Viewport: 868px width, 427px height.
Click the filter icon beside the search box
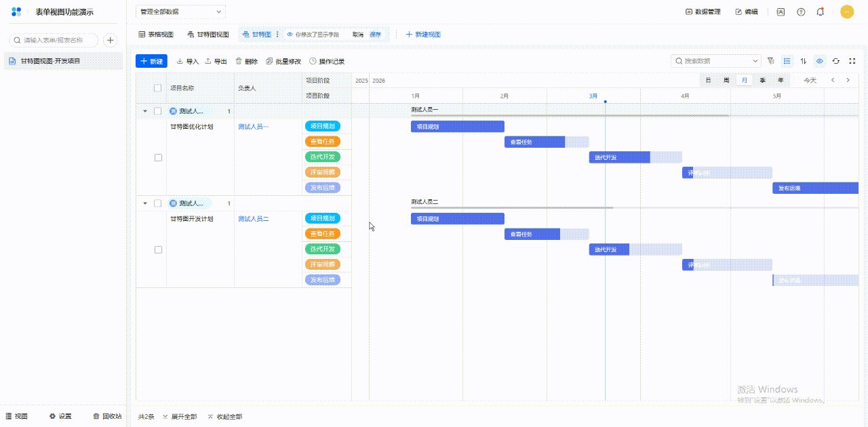point(770,61)
